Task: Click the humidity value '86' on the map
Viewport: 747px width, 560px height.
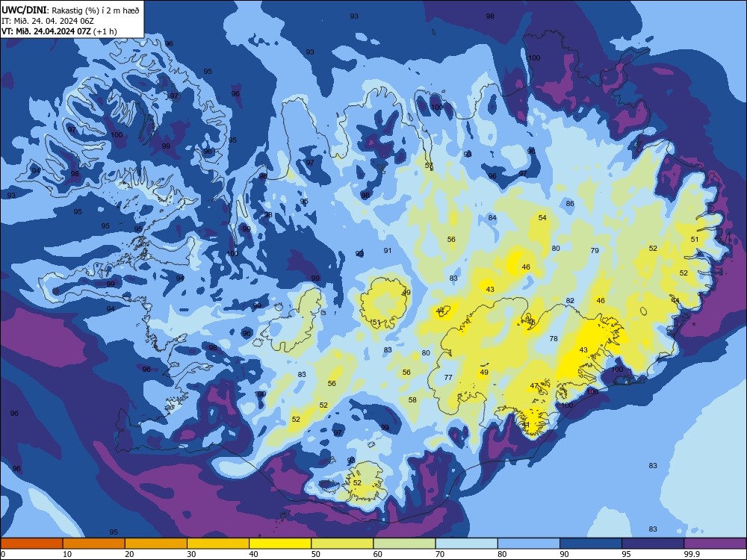Action: coord(570,203)
